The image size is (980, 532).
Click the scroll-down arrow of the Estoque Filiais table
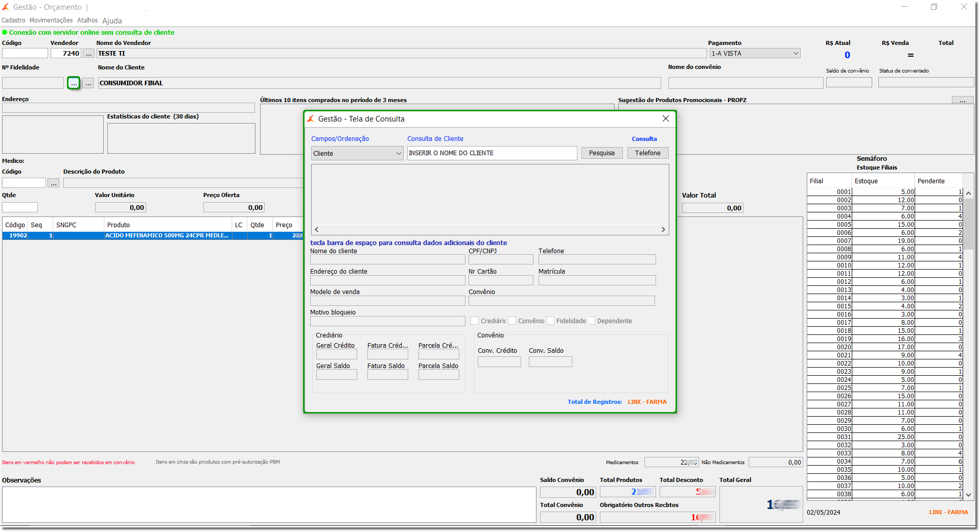(x=968, y=495)
